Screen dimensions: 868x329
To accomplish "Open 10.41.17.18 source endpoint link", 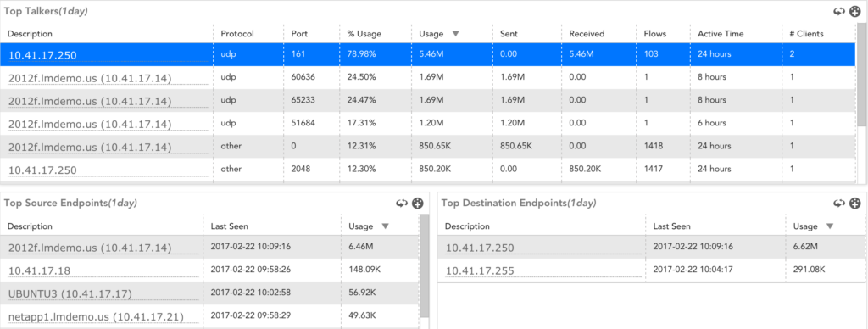I will click(39, 270).
